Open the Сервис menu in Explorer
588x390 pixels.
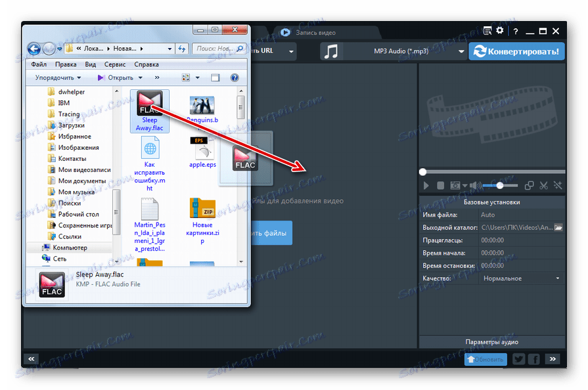click(x=115, y=64)
